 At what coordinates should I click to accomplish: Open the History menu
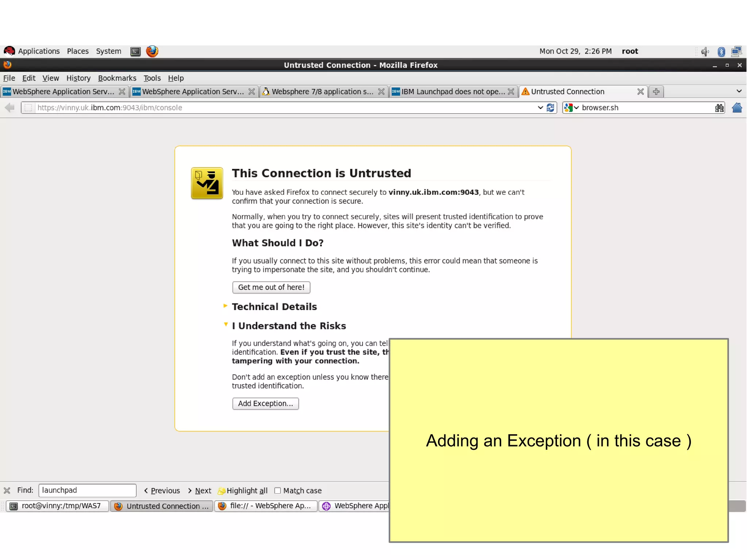pos(78,78)
